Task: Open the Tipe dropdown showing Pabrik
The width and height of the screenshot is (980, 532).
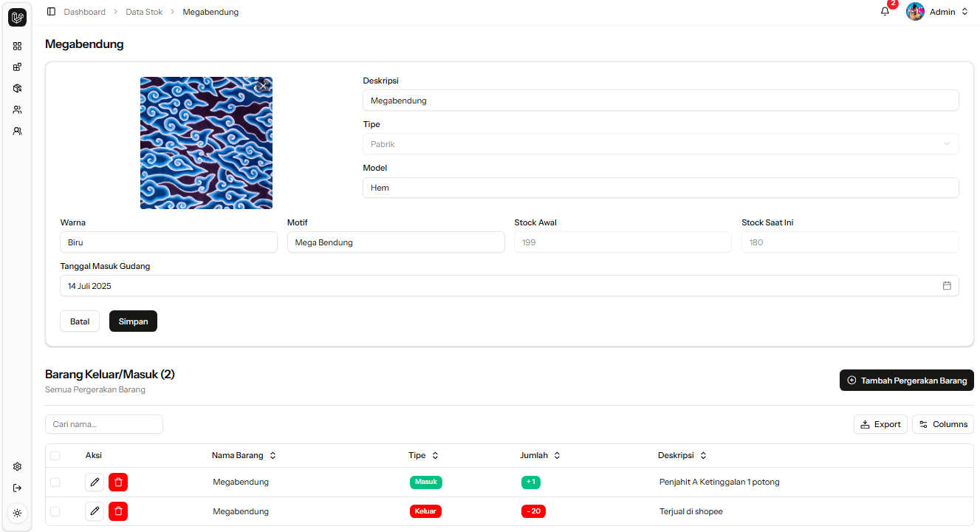Action: tap(660, 144)
